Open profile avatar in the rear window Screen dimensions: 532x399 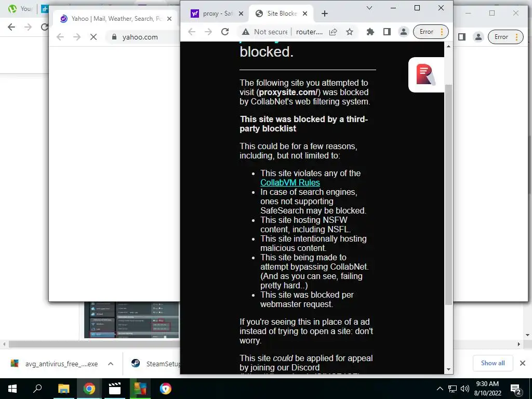tap(478, 37)
